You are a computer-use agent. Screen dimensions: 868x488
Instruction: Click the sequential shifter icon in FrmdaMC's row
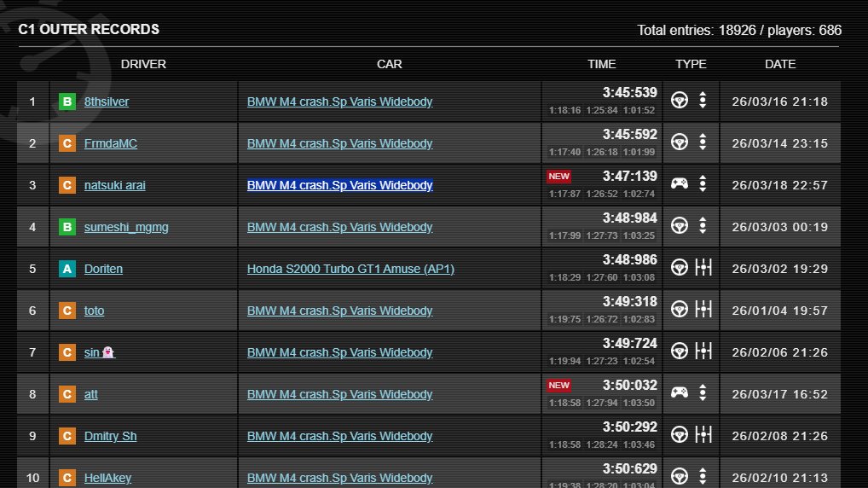point(703,142)
